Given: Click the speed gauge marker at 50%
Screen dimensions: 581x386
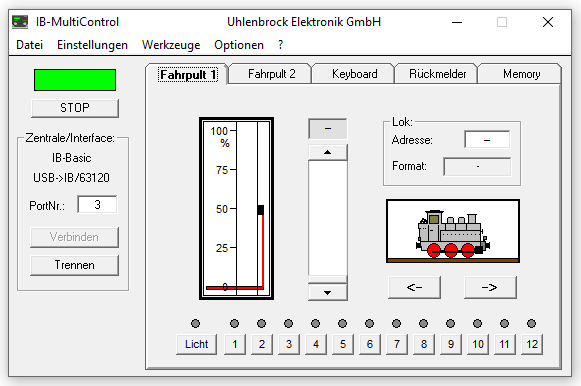Looking at the screenshot, I should click(260, 210).
